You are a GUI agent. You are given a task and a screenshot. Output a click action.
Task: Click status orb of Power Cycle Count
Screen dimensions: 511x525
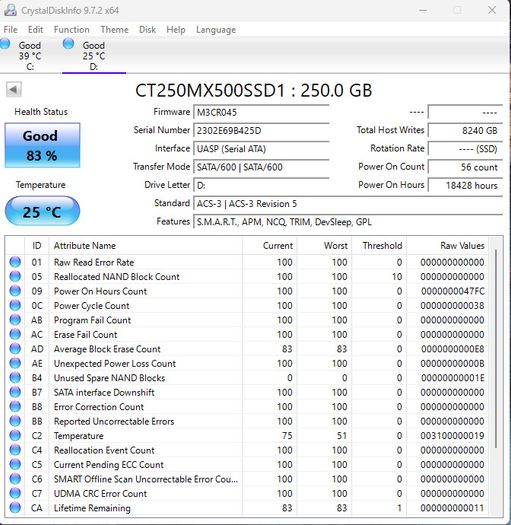tap(15, 305)
